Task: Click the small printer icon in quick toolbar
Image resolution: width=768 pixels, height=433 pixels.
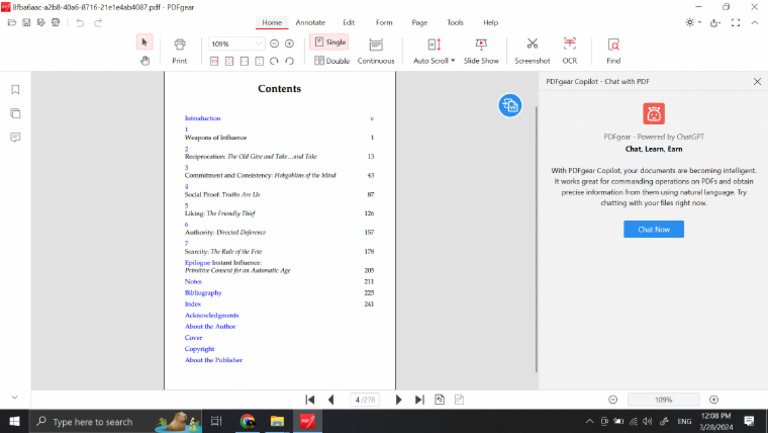Action: (x=56, y=23)
